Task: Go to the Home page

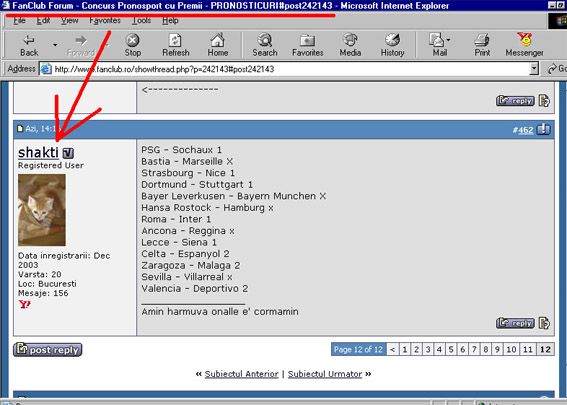Action: pyautogui.click(x=218, y=46)
